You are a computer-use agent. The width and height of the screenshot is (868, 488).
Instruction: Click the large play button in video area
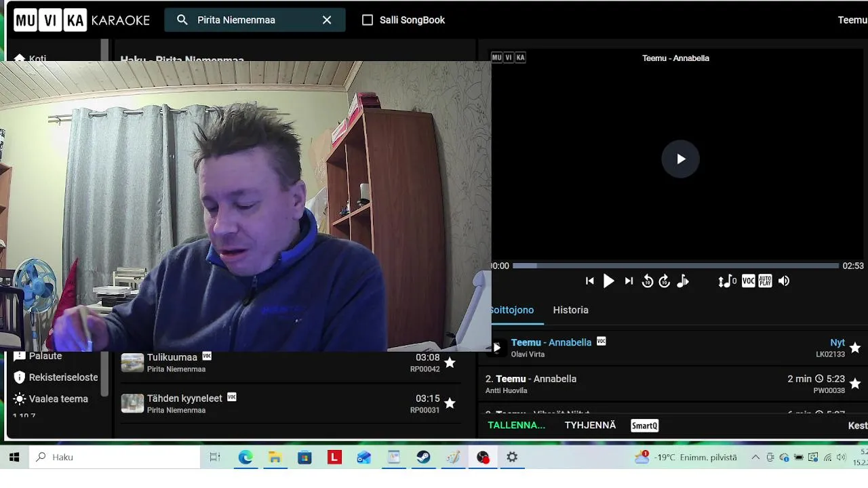click(680, 159)
